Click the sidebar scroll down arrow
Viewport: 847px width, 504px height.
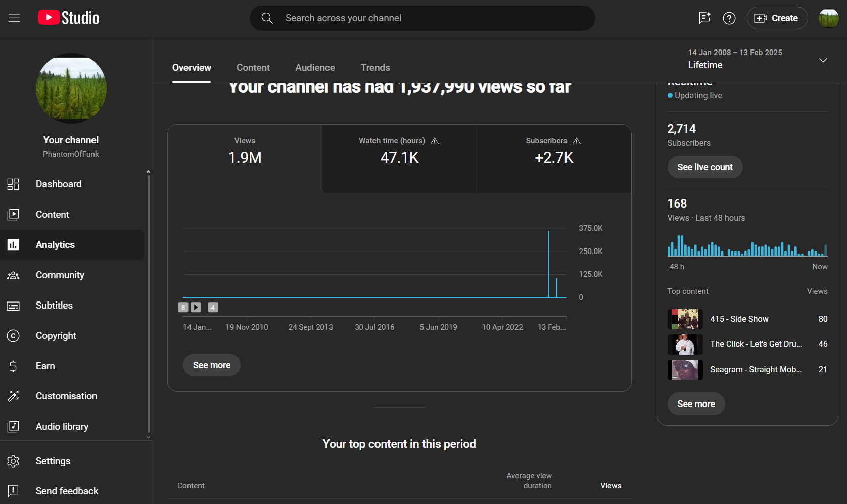148,437
